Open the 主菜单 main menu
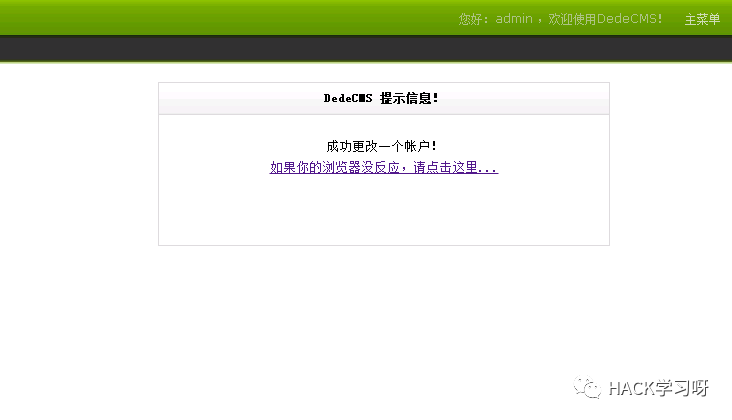 702,19
